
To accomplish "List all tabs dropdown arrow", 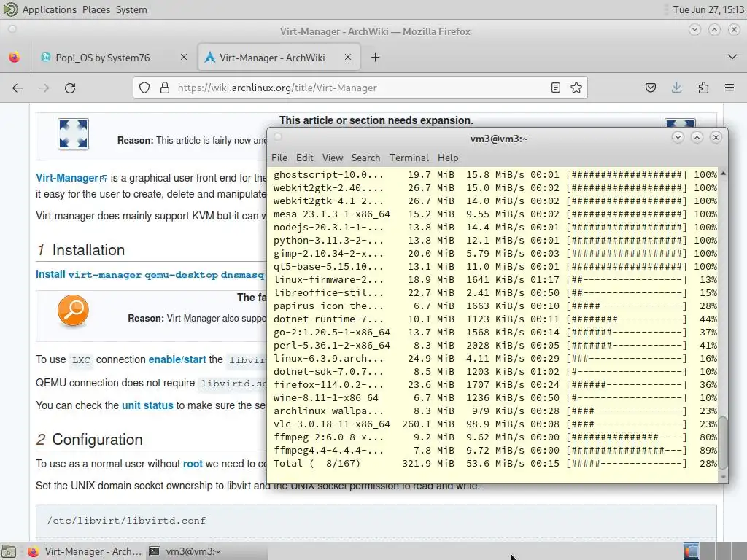I will click(732, 57).
